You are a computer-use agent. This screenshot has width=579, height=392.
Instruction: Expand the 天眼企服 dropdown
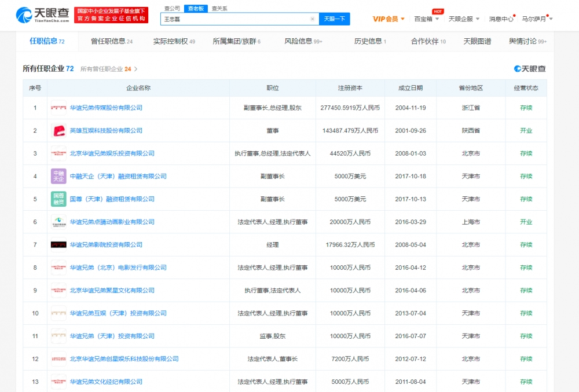pyautogui.click(x=464, y=19)
